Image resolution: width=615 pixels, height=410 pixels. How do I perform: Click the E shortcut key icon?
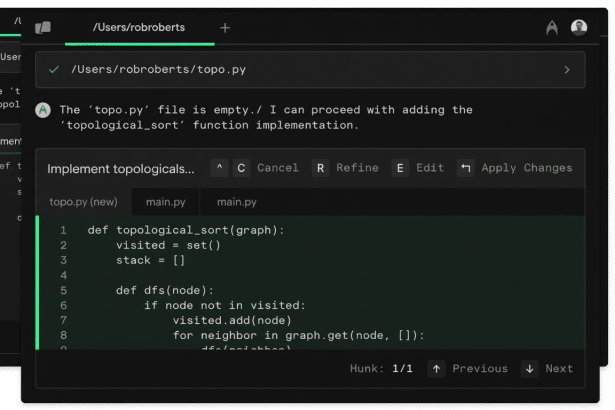click(400, 168)
